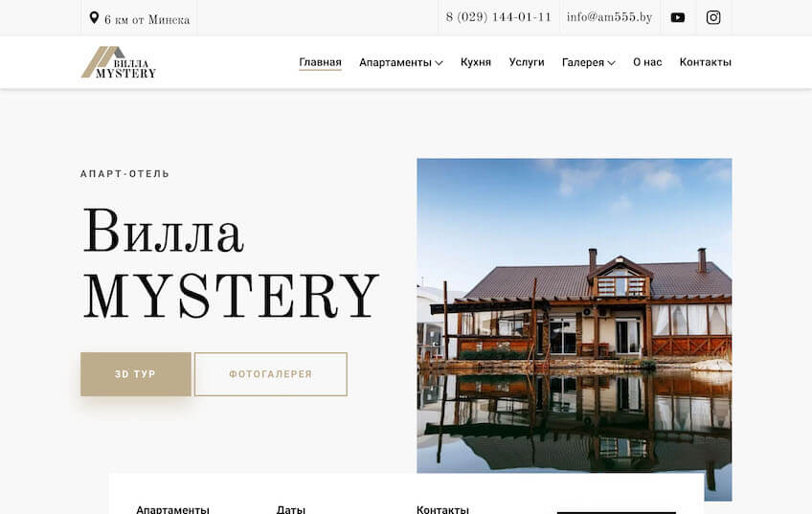Expand the Апартаменты dropdown chevron
This screenshot has width=812, height=514.
[439, 63]
